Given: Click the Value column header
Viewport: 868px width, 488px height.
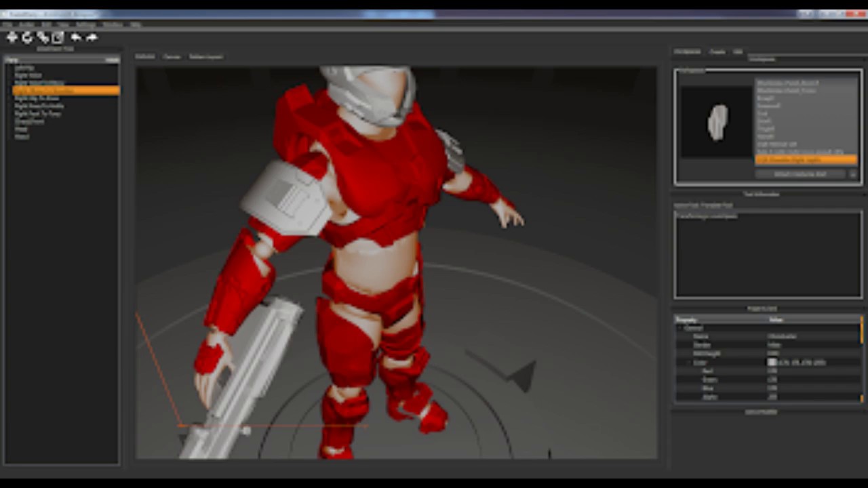Looking at the screenshot, I should click(813, 319).
